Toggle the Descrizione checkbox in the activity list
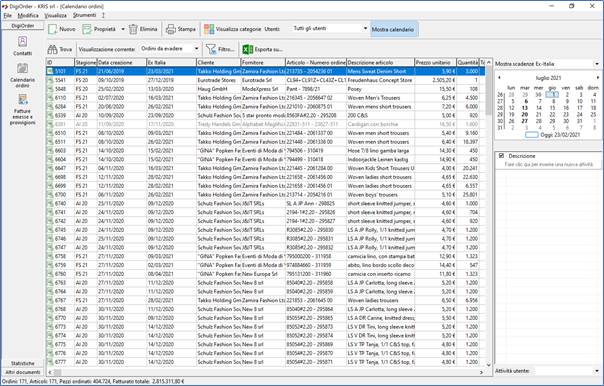Image resolution: width=604 pixels, height=386 pixels. point(501,156)
